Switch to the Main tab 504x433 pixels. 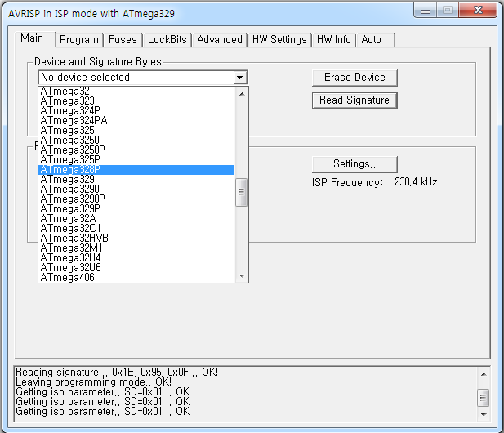34,39
